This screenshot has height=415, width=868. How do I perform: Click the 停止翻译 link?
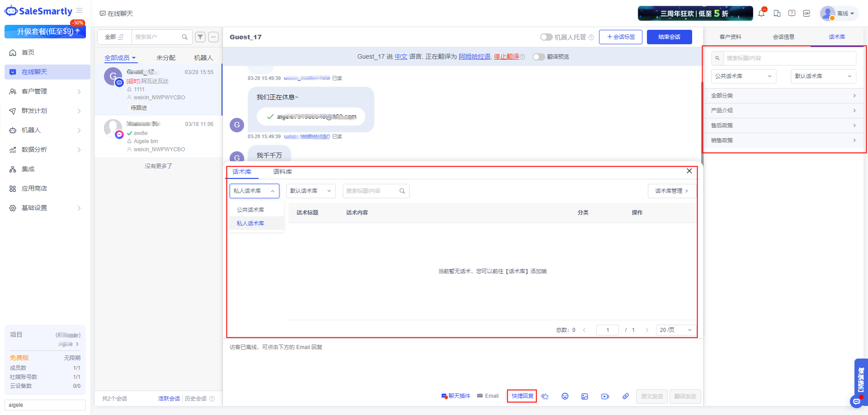(506, 57)
